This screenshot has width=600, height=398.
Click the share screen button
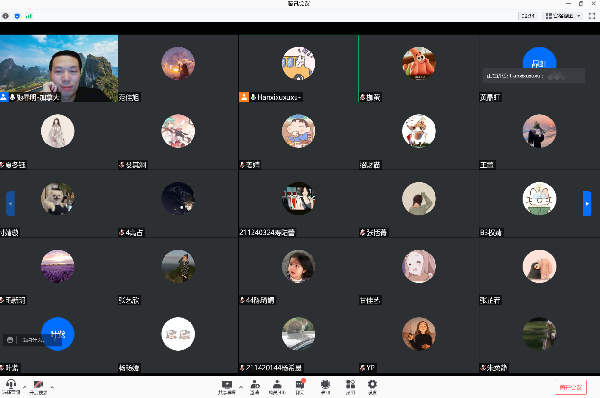(227, 387)
